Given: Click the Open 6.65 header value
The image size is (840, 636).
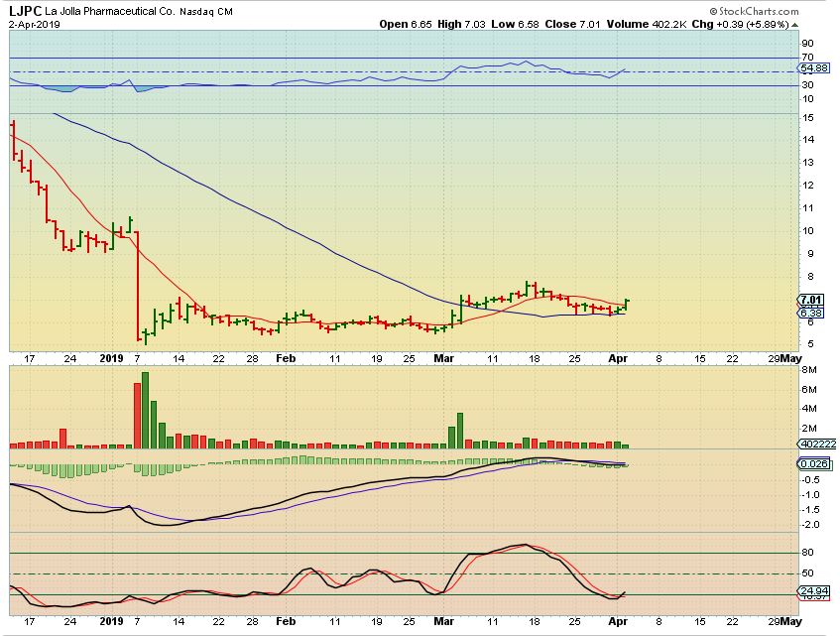Looking at the screenshot, I should point(401,23).
